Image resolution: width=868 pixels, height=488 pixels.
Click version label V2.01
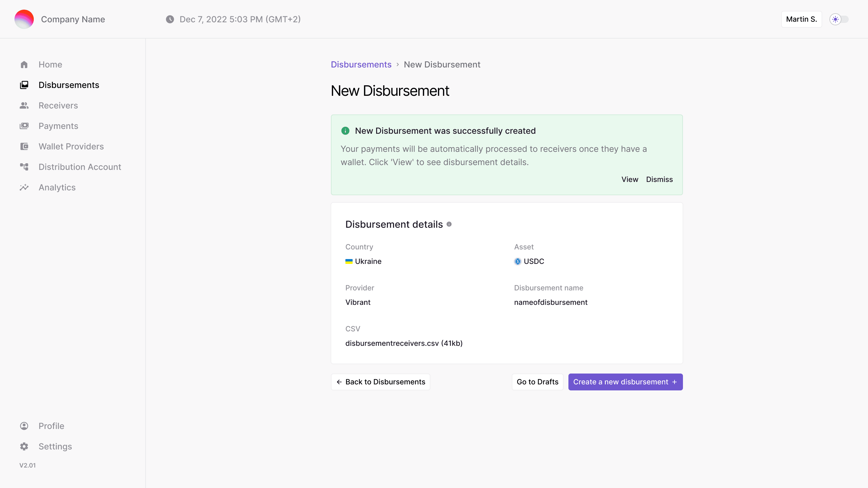27,465
